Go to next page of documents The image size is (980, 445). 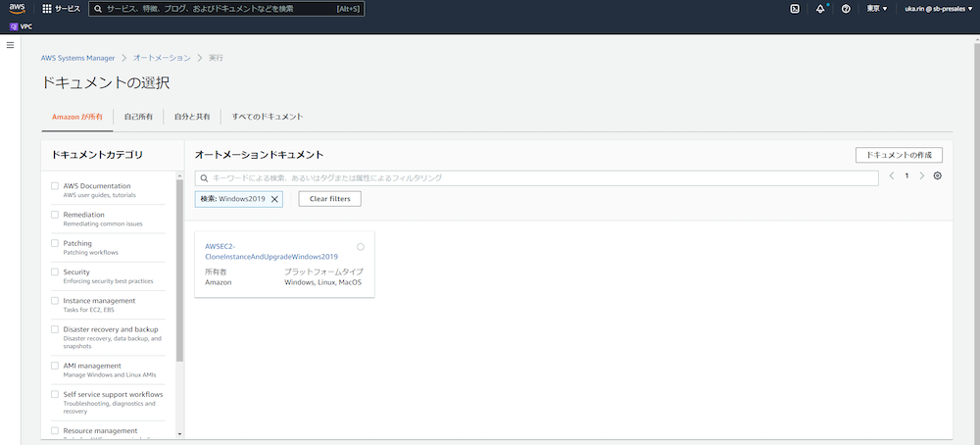pos(921,176)
